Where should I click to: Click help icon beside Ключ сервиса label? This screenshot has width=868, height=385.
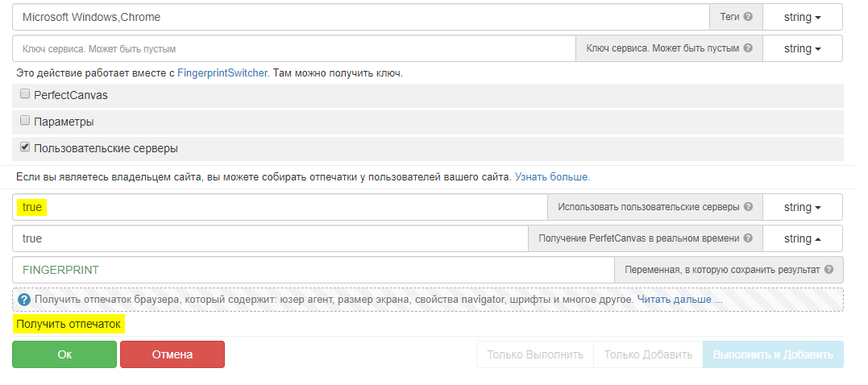tap(748, 48)
